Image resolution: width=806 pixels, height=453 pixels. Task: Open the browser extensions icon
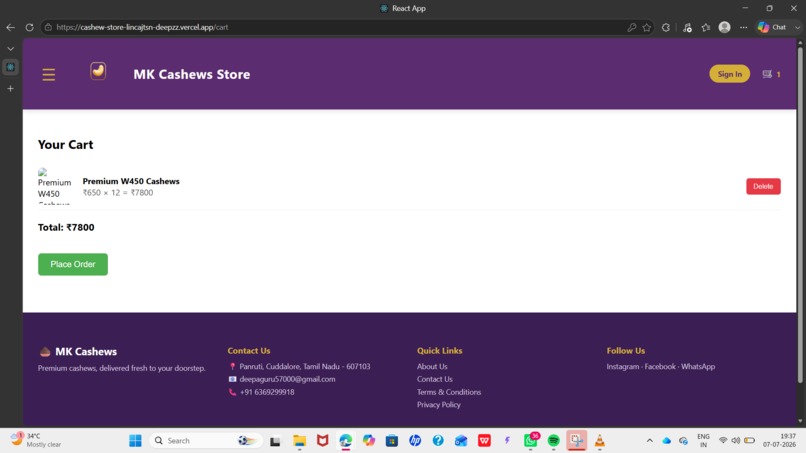coord(666,27)
